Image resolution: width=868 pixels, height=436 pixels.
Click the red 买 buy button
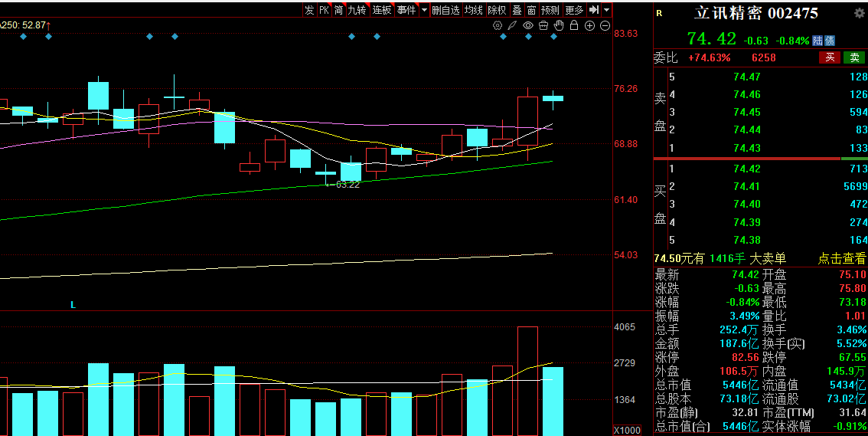click(x=829, y=57)
